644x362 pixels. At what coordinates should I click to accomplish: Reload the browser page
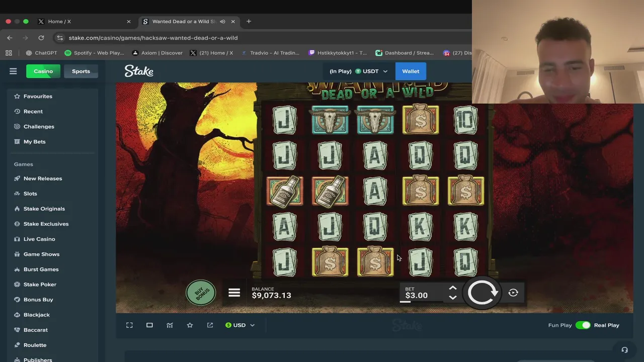click(x=41, y=38)
